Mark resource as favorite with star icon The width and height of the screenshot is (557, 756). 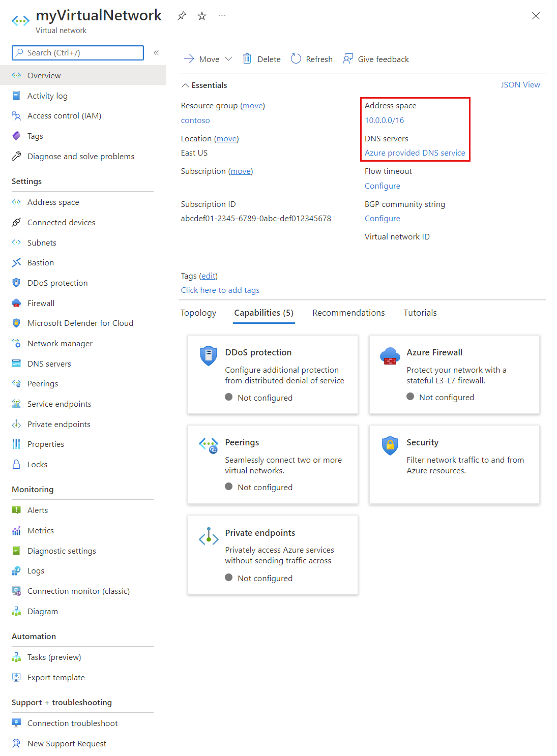pos(202,16)
